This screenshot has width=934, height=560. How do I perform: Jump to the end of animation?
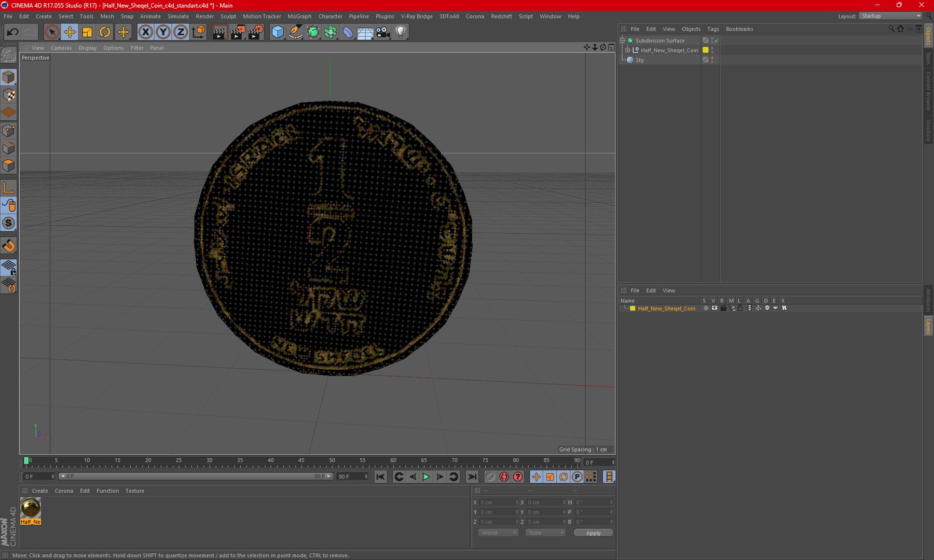(472, 477)
